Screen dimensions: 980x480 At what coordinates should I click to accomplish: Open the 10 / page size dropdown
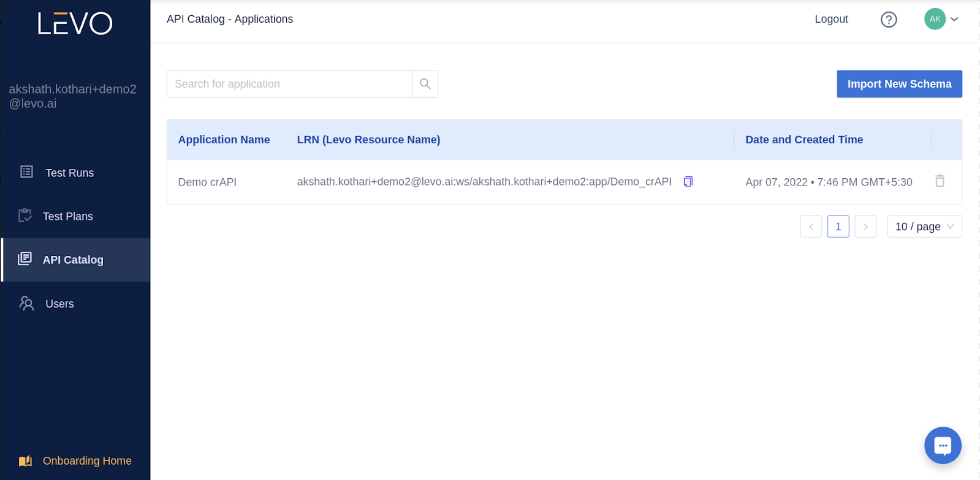[x=924, y=226]
